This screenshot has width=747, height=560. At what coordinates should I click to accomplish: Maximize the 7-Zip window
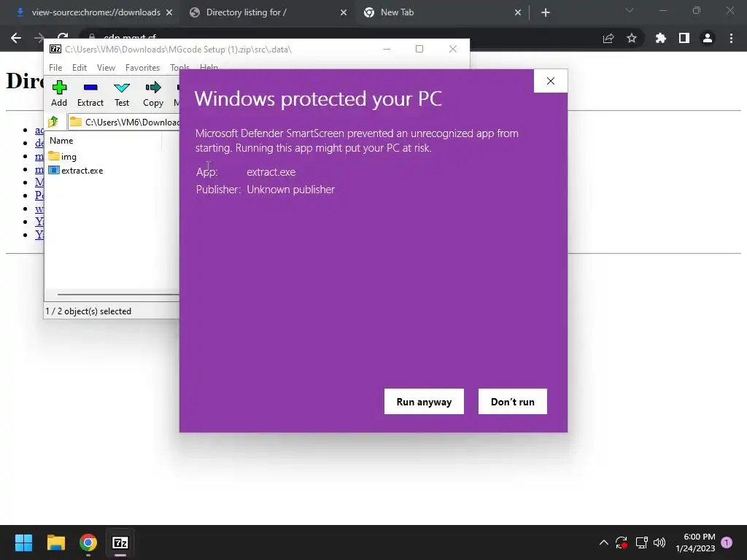pyautogui.click(x=419, y=49)
